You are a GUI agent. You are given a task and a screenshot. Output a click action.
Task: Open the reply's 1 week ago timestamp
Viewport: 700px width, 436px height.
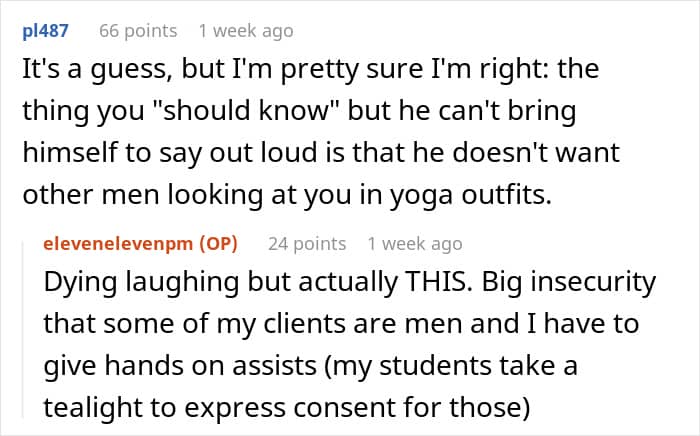[415, 244]
